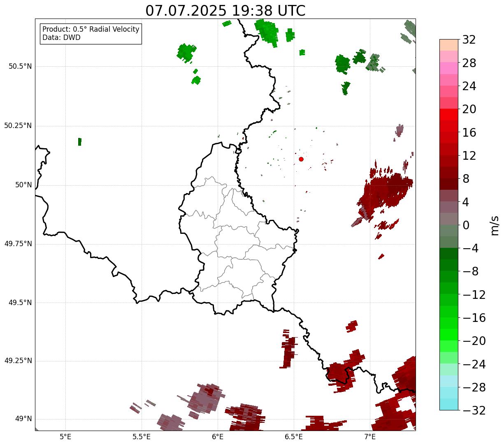
Task: Click the colorbar tick label −12
Action: [474, 295]
